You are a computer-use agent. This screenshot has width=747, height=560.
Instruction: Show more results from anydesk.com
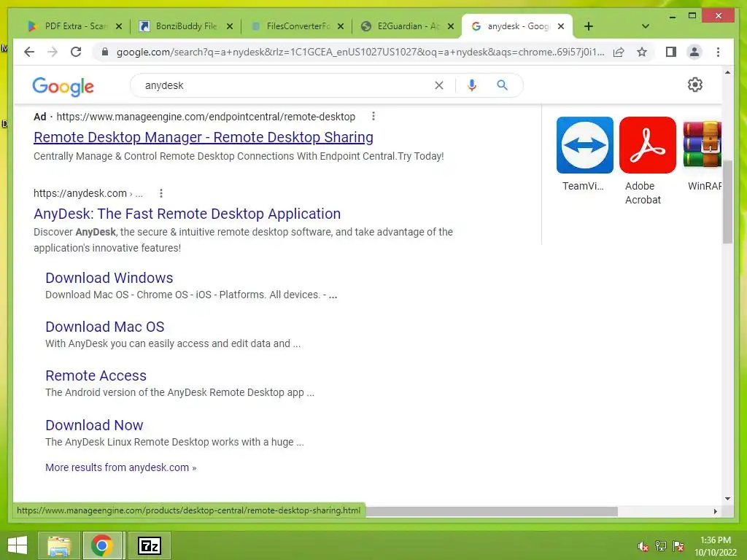click(120, 467)
